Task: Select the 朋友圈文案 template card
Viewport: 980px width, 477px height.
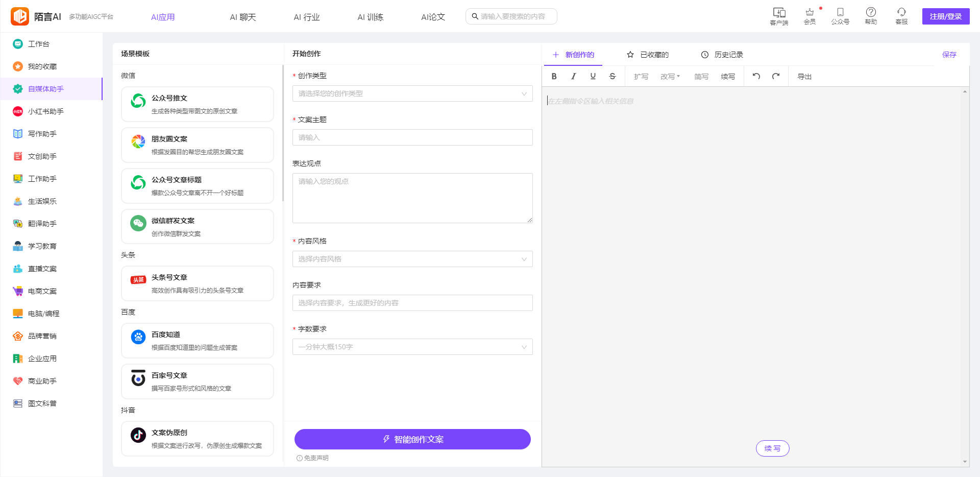Action: 198,145
